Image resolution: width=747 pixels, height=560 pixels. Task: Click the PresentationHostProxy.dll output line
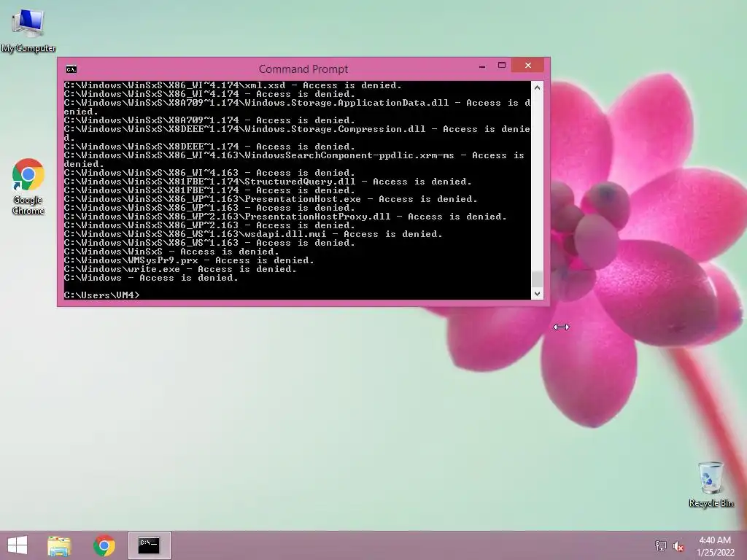point(285,217)
